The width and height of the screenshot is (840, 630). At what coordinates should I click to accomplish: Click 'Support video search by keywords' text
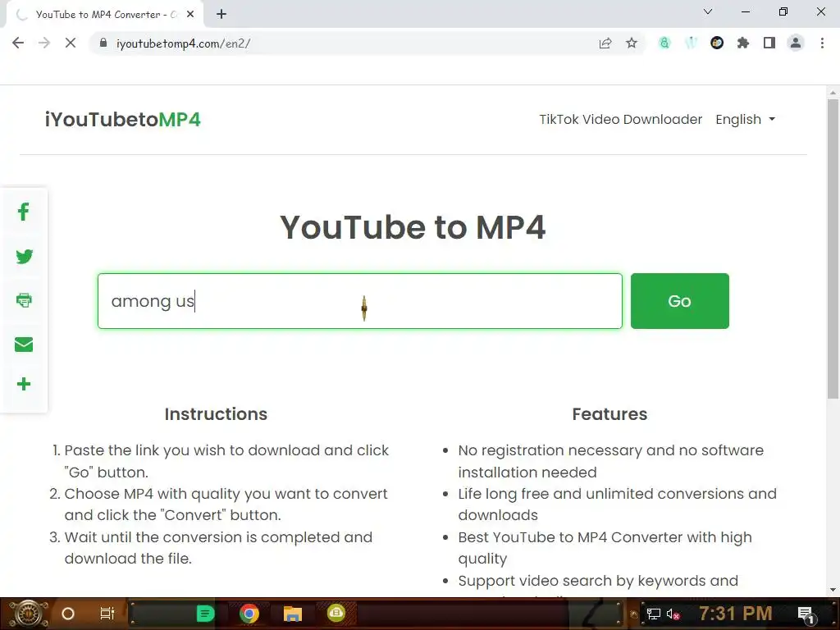click(x=598, y=581)
